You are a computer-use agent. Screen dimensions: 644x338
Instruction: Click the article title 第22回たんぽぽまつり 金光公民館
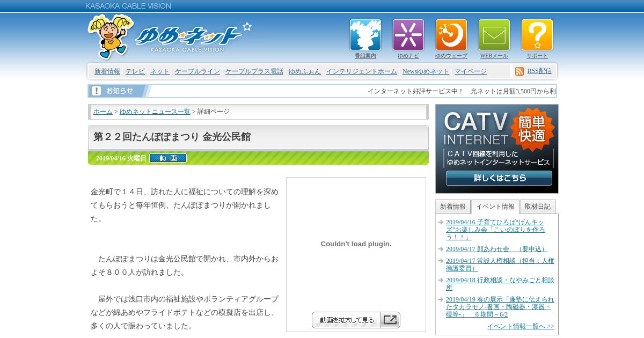[172, 137]
